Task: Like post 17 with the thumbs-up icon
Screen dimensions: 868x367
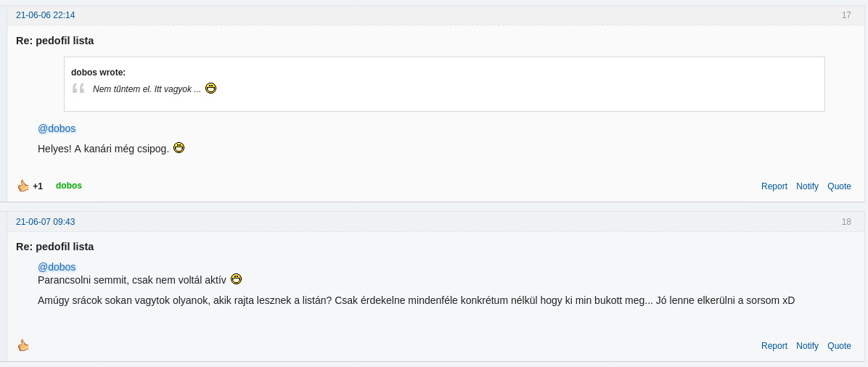Action: (x=22, y=186)
